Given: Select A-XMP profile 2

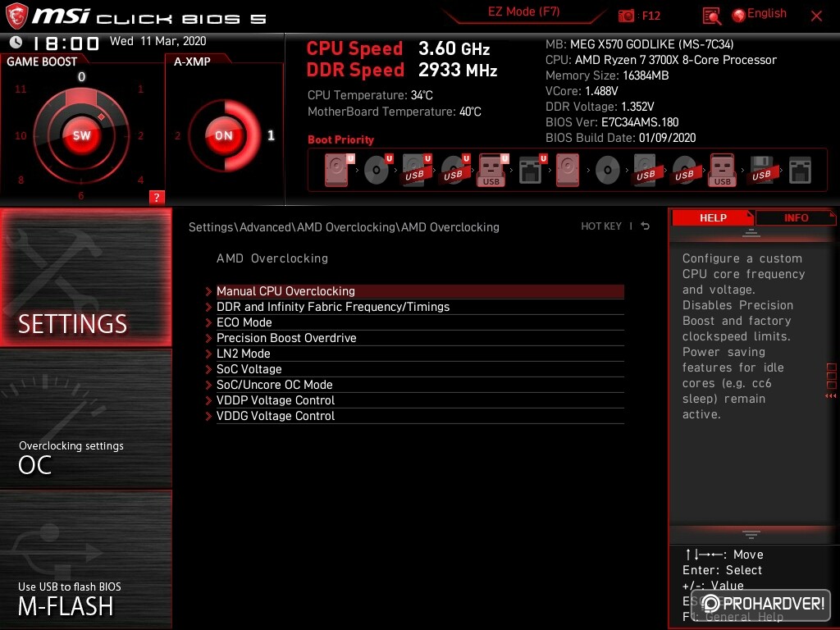Looking at the screenshot, I should (177, 136).
